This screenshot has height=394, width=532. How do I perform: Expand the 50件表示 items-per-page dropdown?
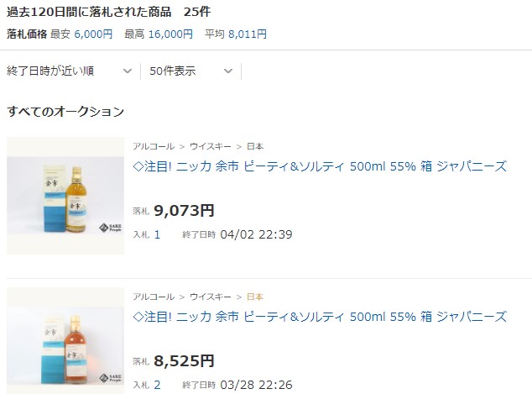pyautogui.click(x=191, y=71)
